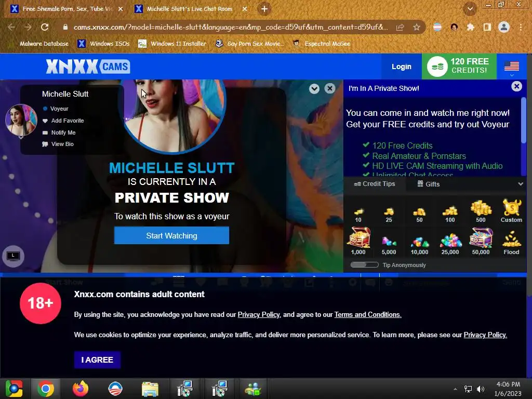Open the first Privacy Policy link
Viewport: 532px width, 399px height.
point(259,314)
